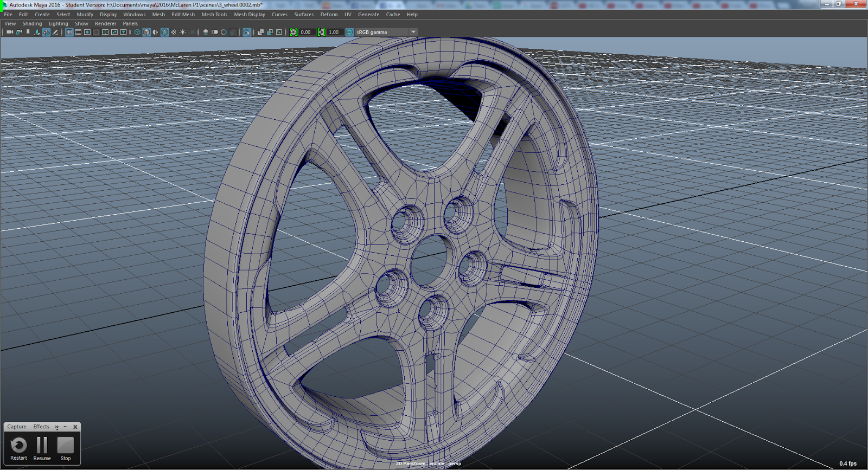The height and width of the screenshot is (470, 868).
Task: Open the panel Show menu
Action: coord(81,23)
